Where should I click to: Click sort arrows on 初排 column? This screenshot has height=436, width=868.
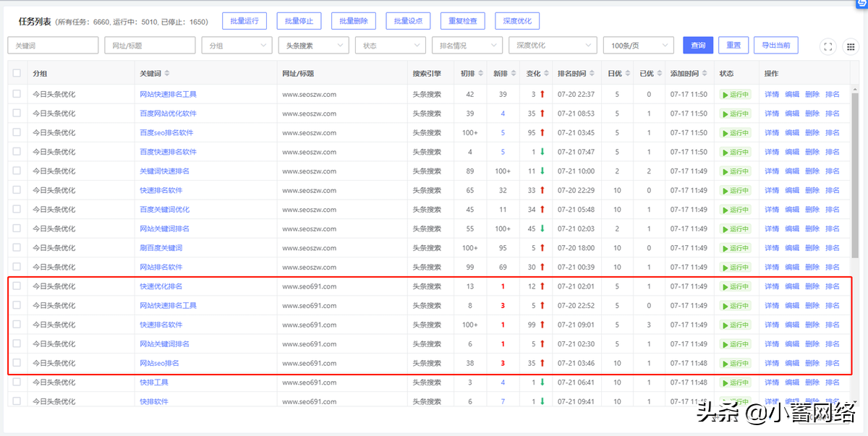[482, 74]
